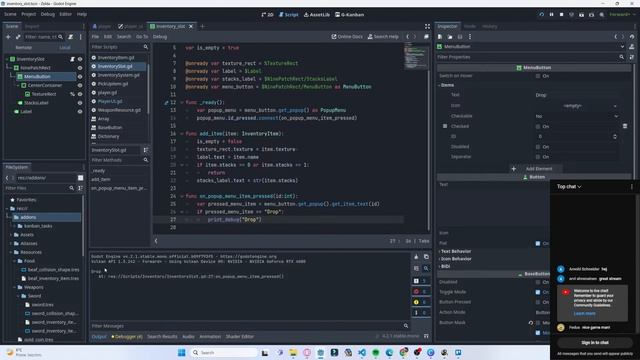Open the Project menu
The width and height of the screenshot is (640, 360).
pos(29,14)
